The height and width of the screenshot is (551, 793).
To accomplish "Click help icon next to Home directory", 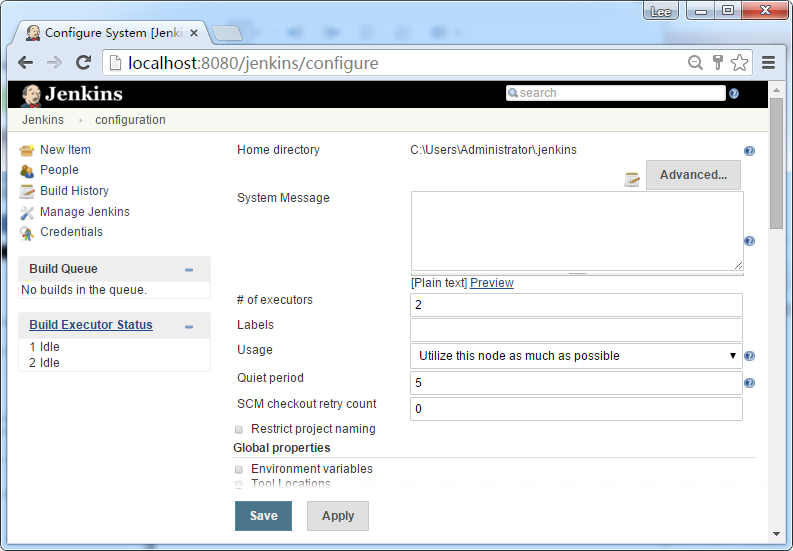I will [749, 151].
